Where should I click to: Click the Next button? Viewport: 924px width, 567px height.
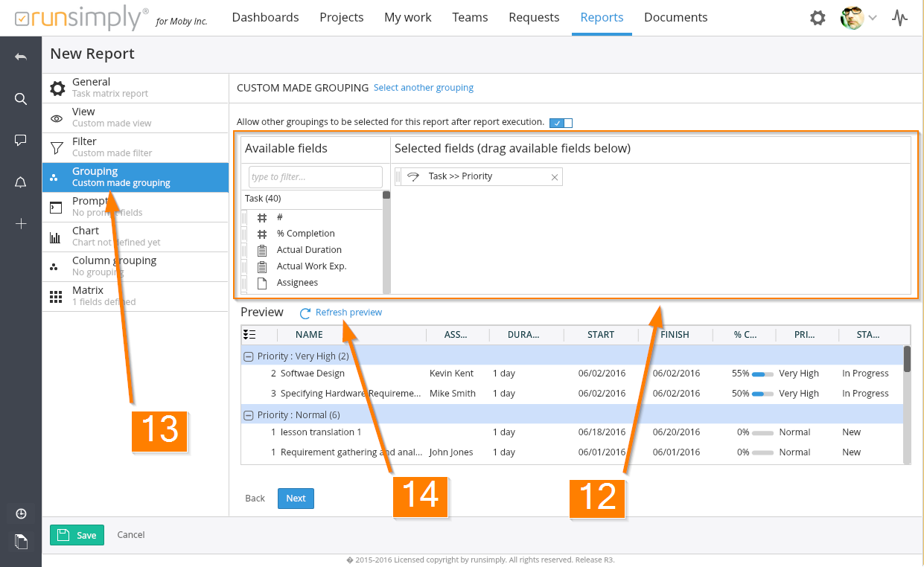pyautogui.click(x=296, y=499)
